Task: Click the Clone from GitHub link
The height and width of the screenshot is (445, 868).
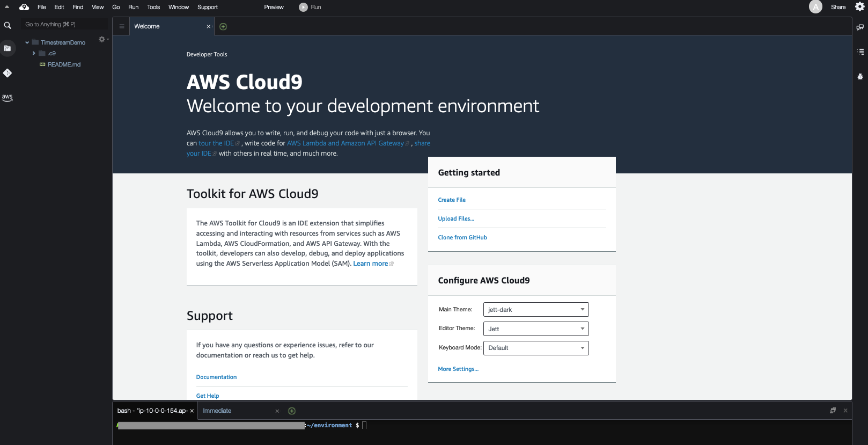Action: [x=462, y=238]
